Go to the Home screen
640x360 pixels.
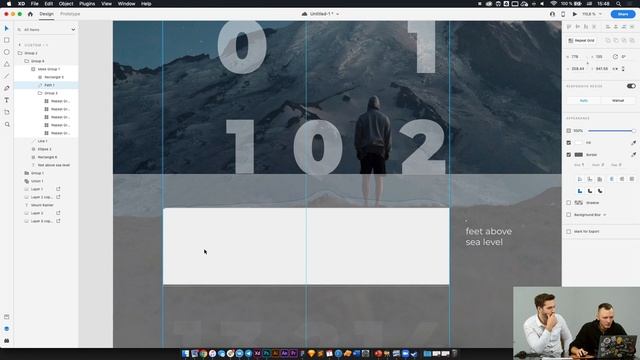(x=30, y=14)
